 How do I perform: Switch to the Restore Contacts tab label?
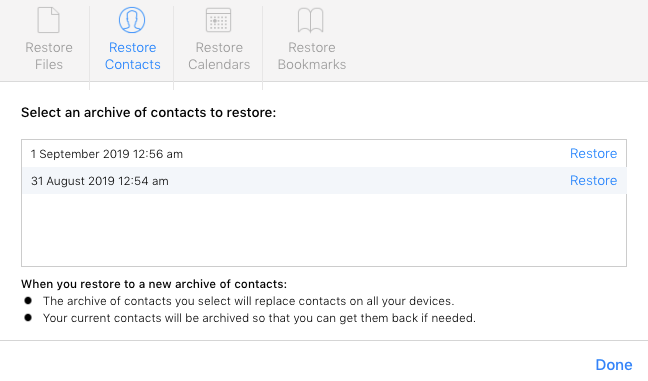132,56
